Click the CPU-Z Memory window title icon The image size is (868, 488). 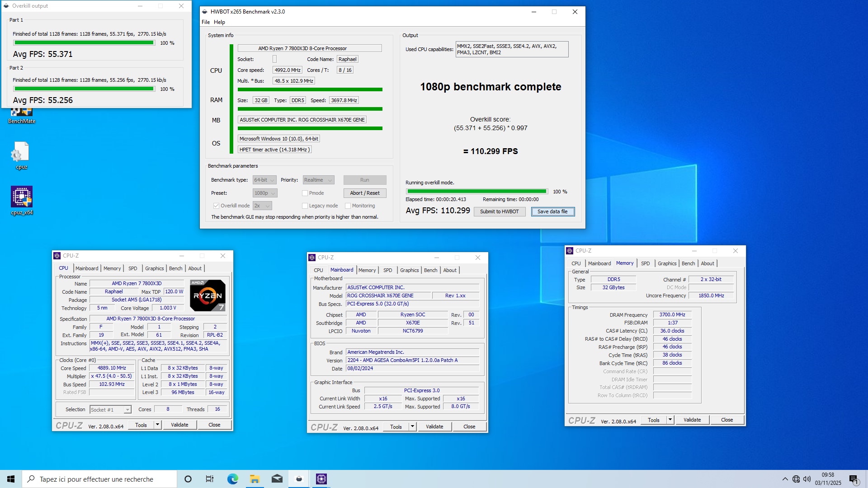pyautogui.click(x=570, y=251)
